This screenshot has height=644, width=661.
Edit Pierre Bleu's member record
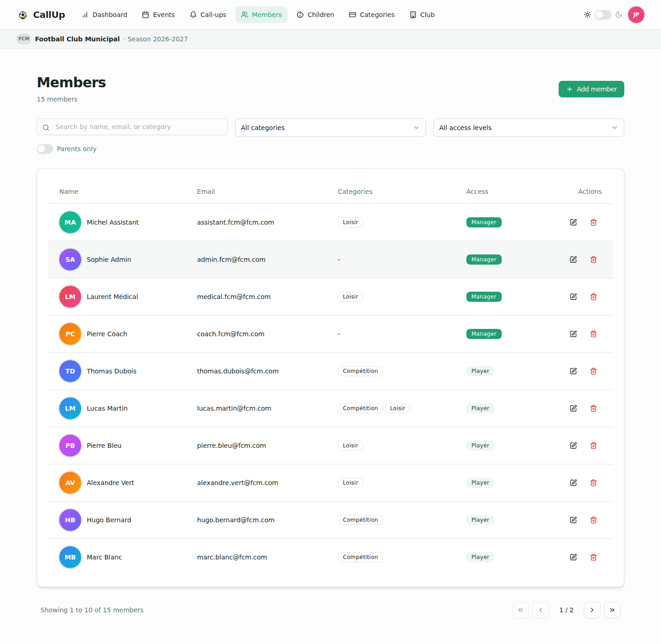point(573,446)
